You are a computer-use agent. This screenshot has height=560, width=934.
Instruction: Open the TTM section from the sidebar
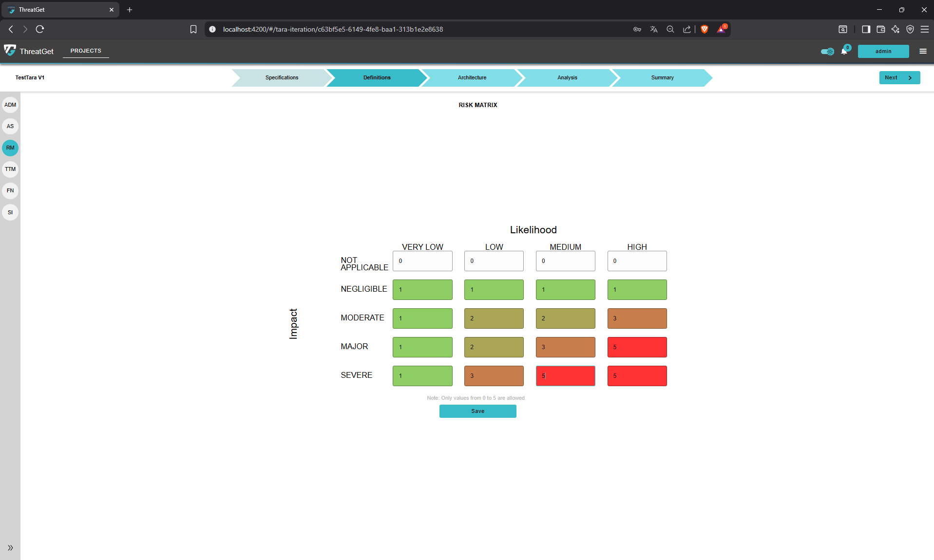[10, 169]
